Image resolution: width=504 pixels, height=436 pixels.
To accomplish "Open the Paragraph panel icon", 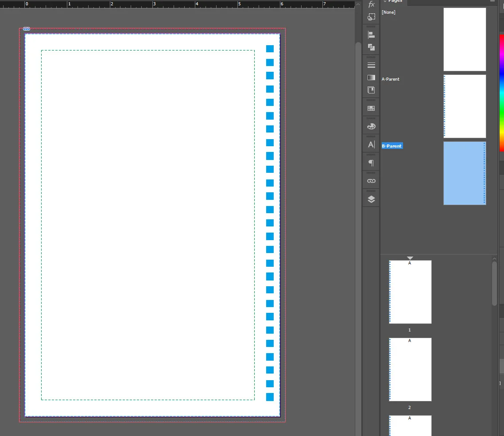I will pos(371,163).
